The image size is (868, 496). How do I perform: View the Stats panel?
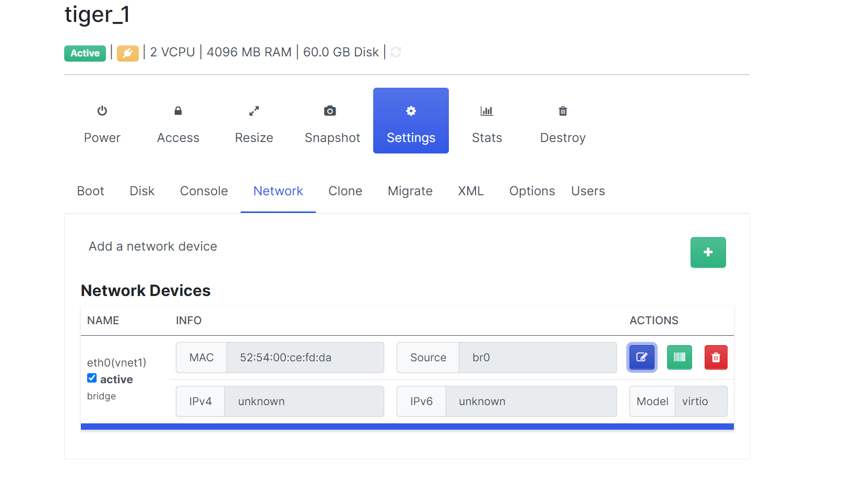486,123
